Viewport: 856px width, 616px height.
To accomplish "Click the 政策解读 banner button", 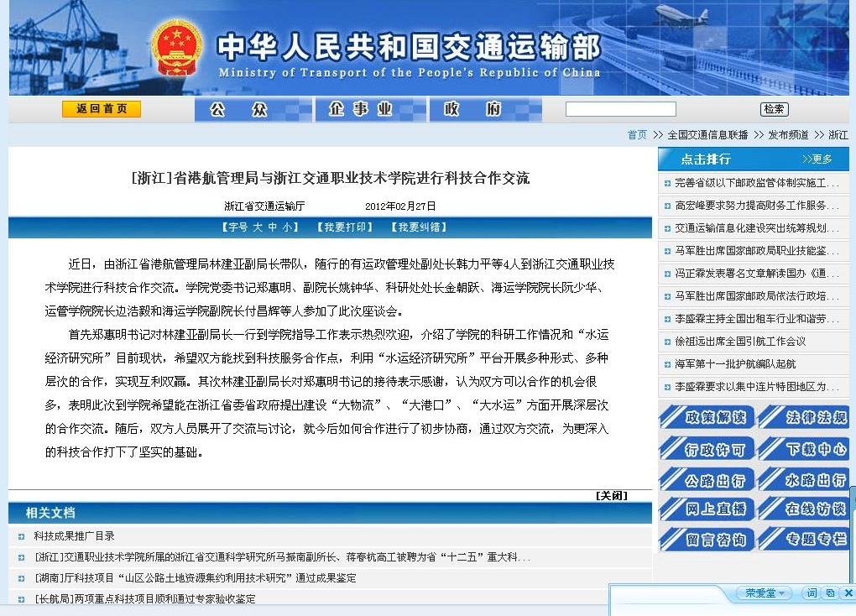I will (707, 417).
